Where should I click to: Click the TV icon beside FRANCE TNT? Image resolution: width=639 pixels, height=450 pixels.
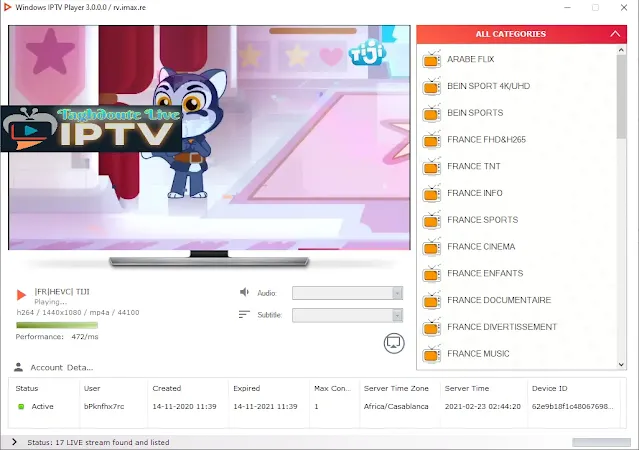coord(432,166)
